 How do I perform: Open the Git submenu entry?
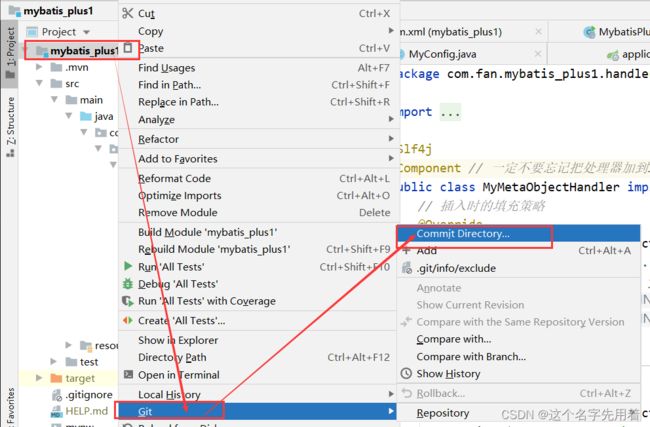point(257,411)
